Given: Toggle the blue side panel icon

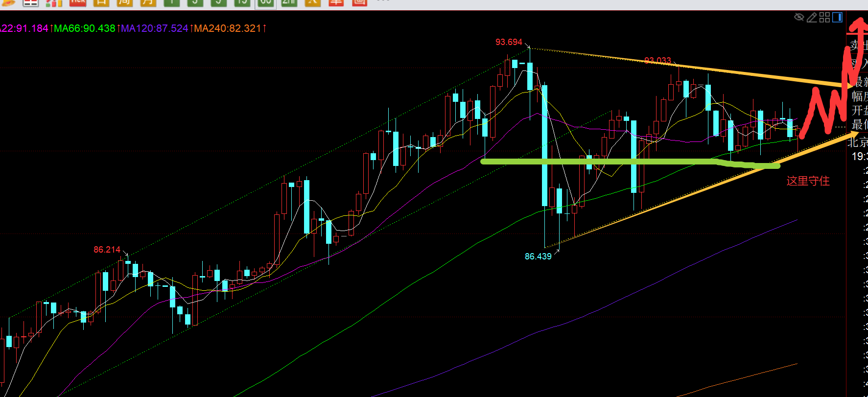Looking at the screenshot, I should pos(837,18).
